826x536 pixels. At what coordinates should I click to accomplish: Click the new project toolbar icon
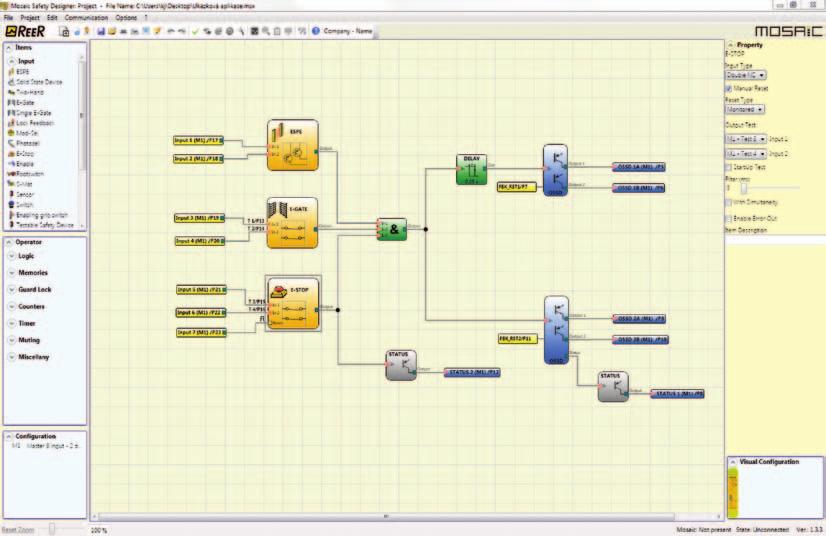pos(64,32)
